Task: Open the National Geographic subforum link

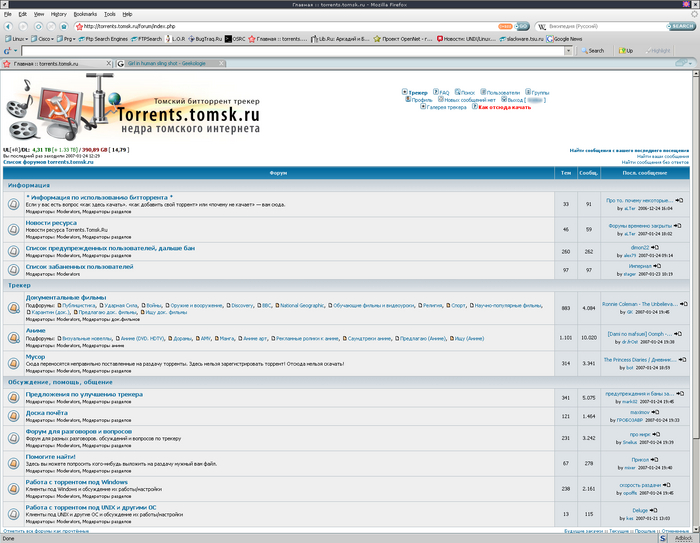Action: pos(302,306)
